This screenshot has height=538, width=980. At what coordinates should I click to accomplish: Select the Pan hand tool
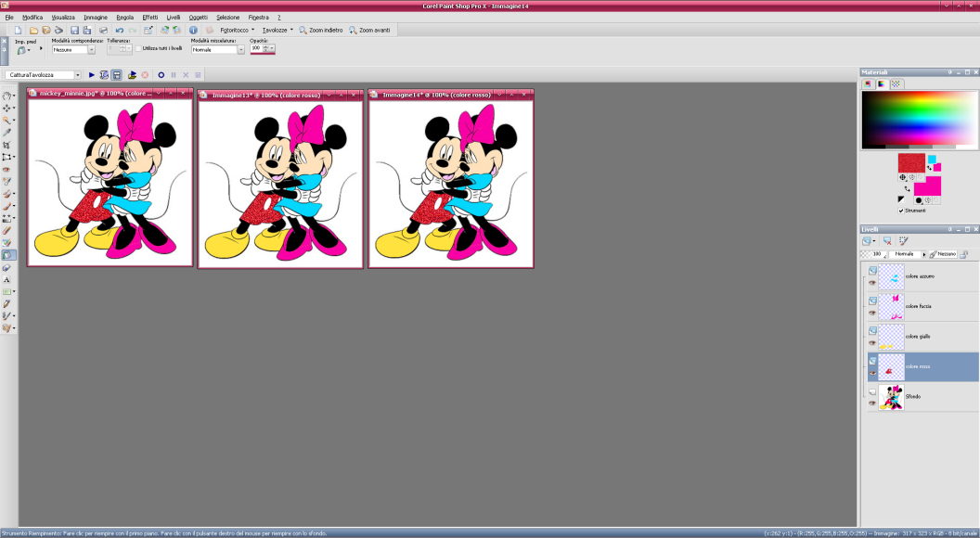(6, 96)
